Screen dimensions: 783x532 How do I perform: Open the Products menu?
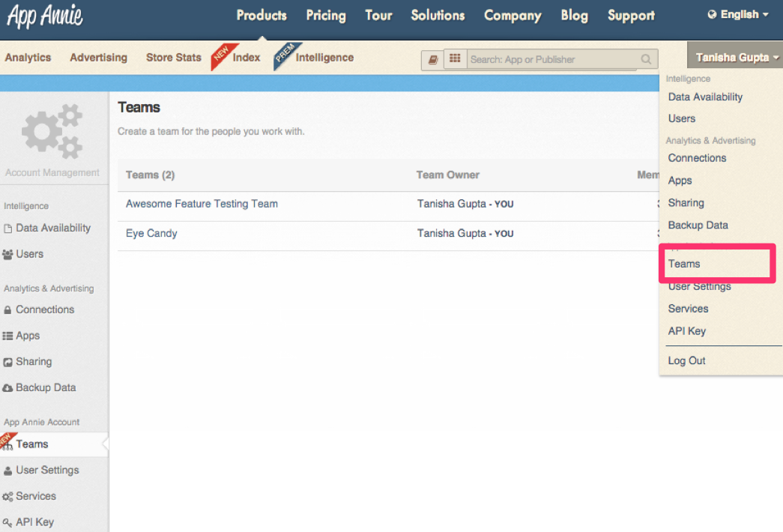pos(261,16)
